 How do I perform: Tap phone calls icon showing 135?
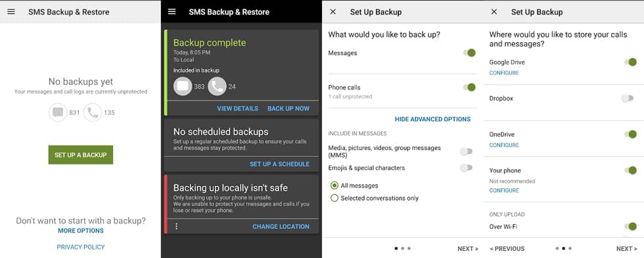[x=93, y=113]
